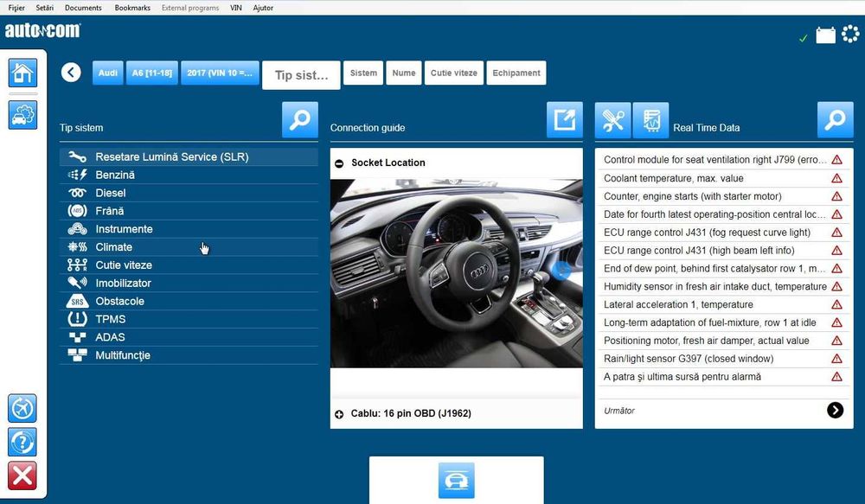
Task: Select Humidity sensor in fresh air intake duct
Action: pyautogui.click(x=723, y=286)
